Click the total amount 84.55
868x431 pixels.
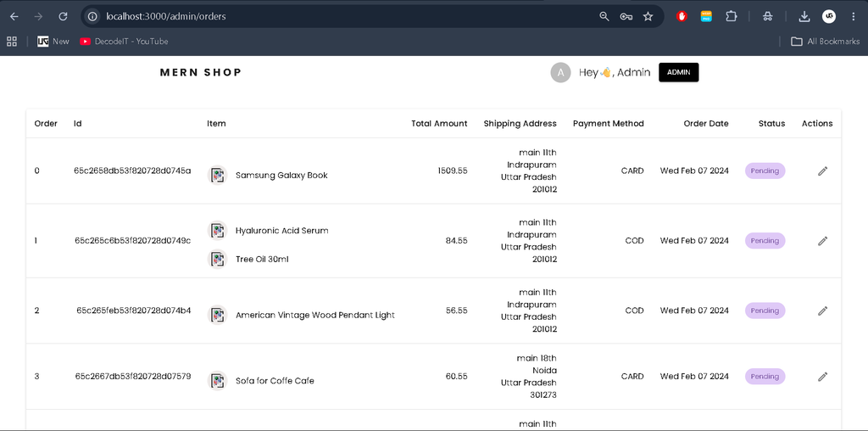coord(456,240)
